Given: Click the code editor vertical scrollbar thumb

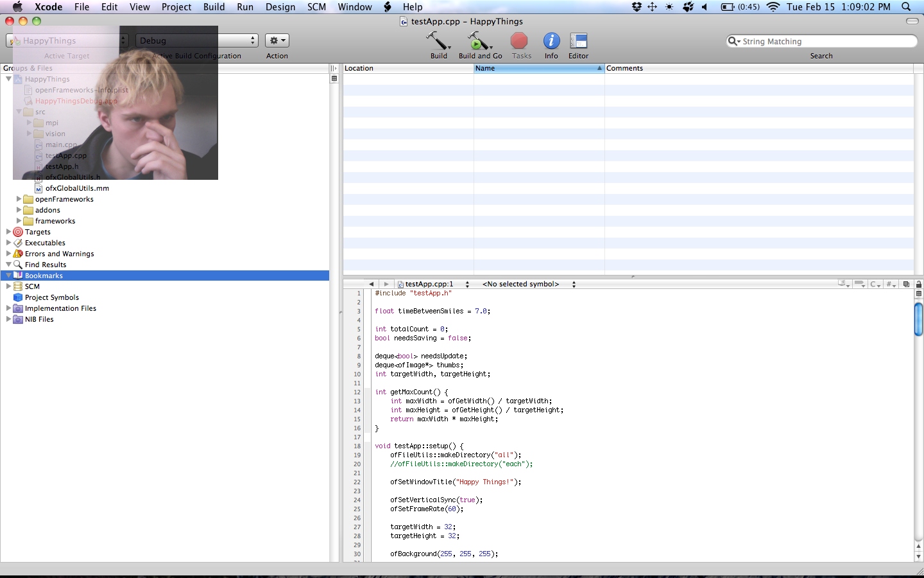Looking at the screenshot, I should [918, 319].
